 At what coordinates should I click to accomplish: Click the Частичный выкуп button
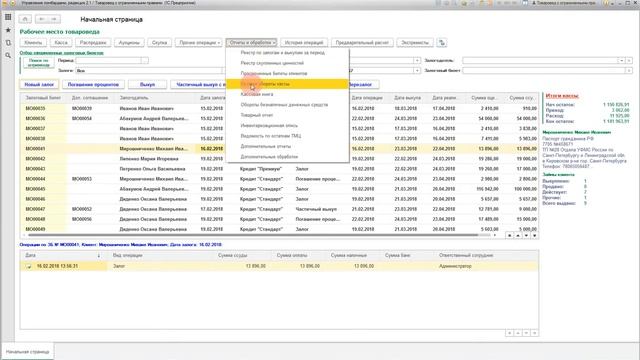click(198, 84)
